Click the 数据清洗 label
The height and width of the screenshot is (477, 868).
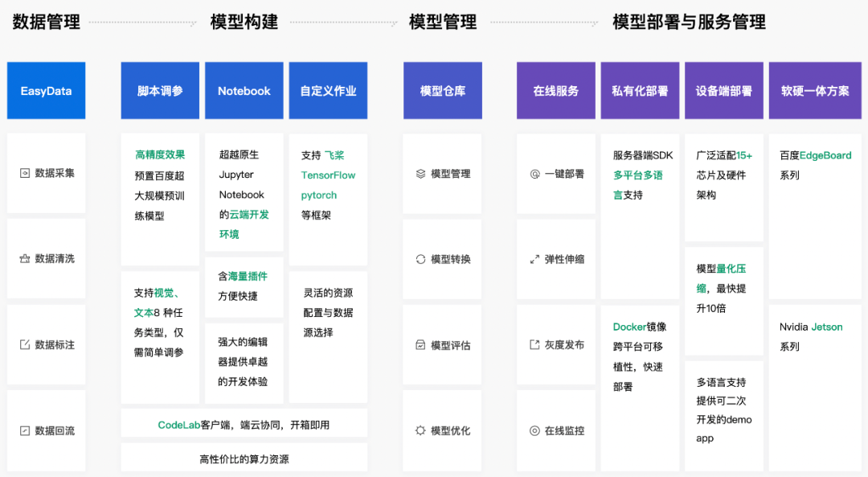pos(55,259)
